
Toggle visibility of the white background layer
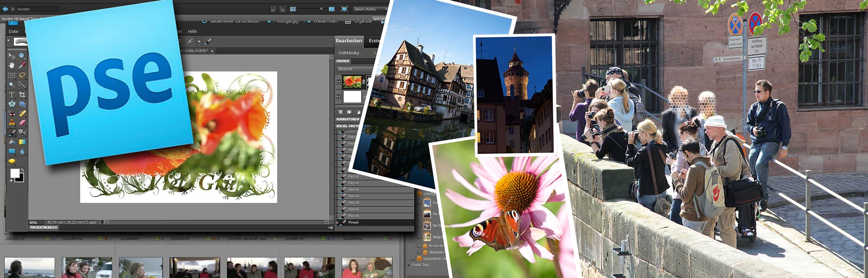point(339,96)
